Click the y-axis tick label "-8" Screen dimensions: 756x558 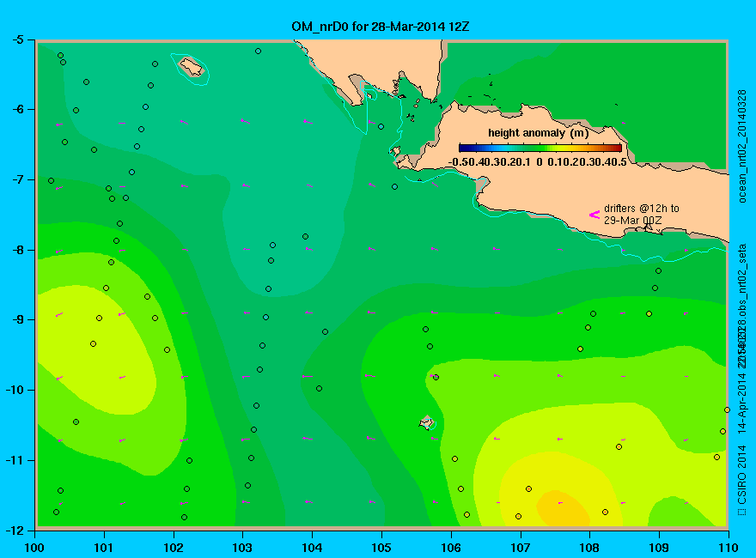[x=17, y=250]
